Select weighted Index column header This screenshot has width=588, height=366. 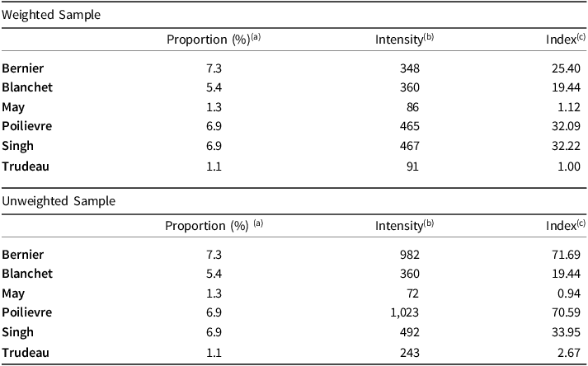point(566,39)
